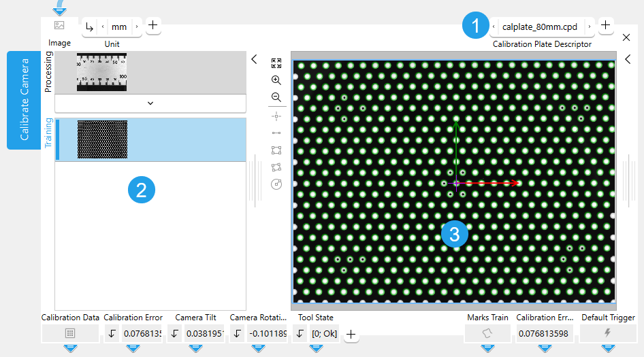This screenshot has height=357, width=644.
Task: Zoom in on the calibration image
Action: (276, 80)
